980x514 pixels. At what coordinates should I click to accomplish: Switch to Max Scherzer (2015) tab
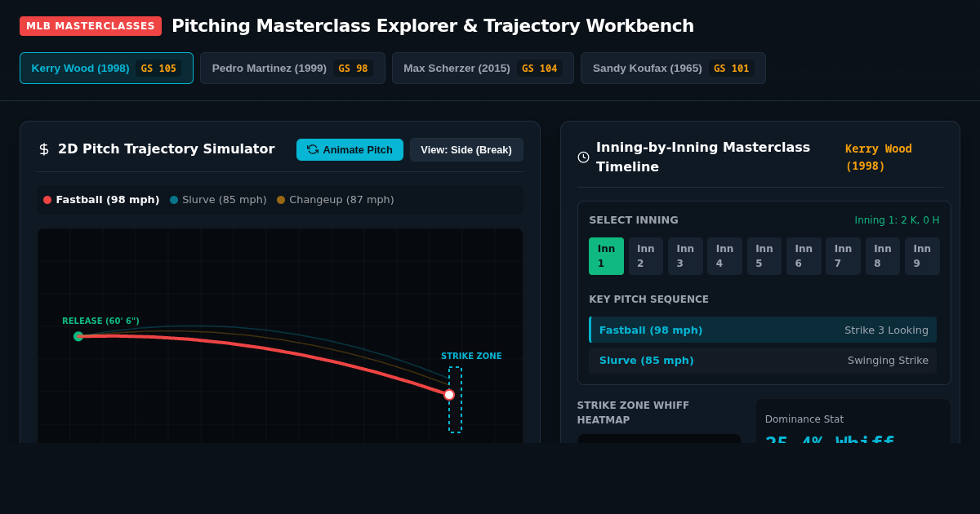483,69
